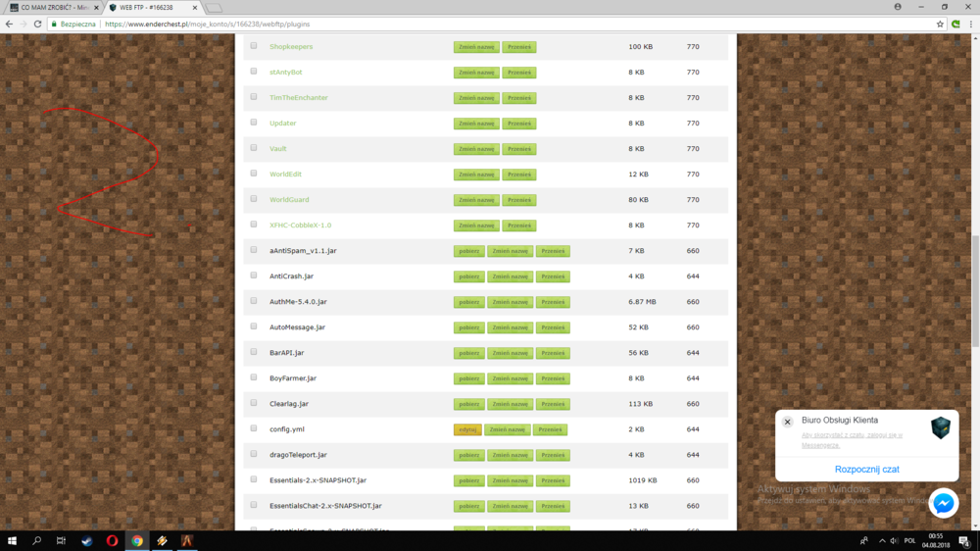
Task: Open the Chrome three-dot menu
Action: [x=970, y=24]
